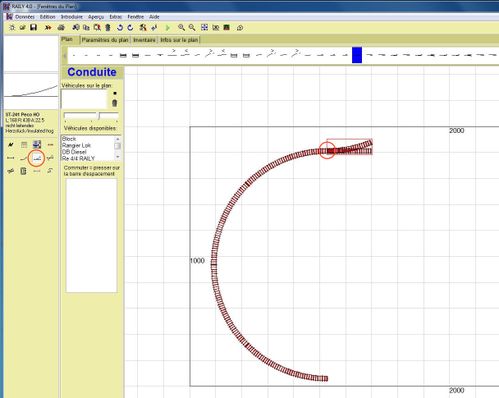Select DB Diesel in vehicle list

pyautogui.click(x=74, y=152)
